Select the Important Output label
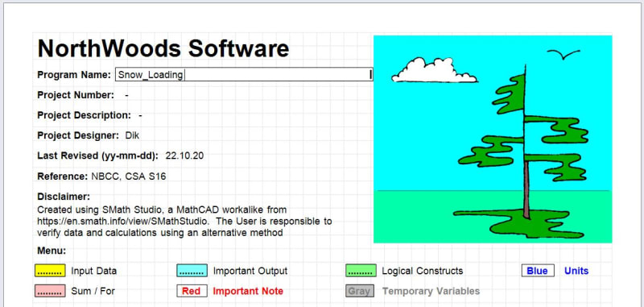 pos(250,271)
